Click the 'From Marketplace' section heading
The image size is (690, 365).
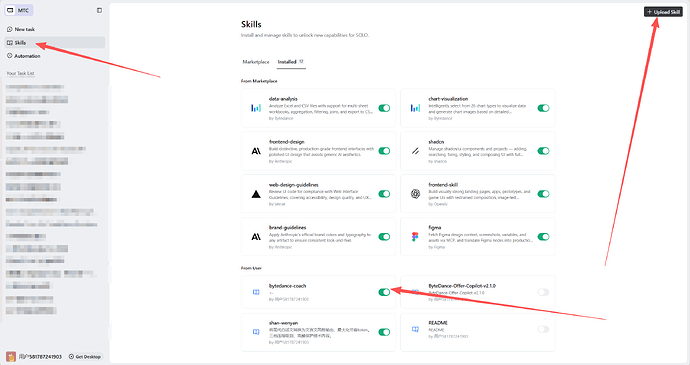[259, 81]
